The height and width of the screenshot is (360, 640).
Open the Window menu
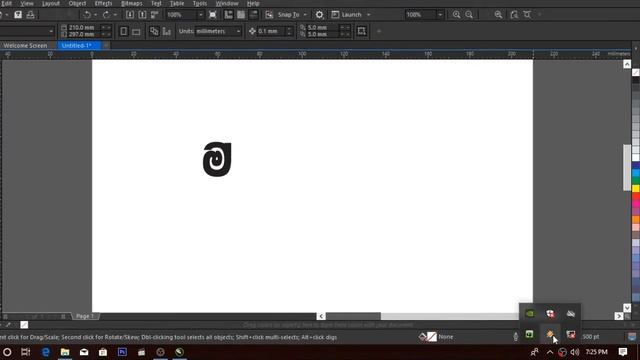click(x=227, y=3)
